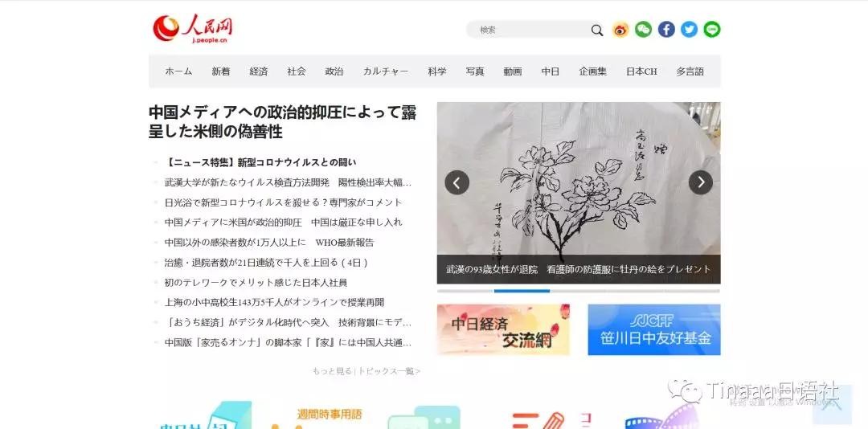Image resolution: width=868 pixels, height=429 pixels.
Task: Open the カルチャー menu item
Action: point(386,71)
